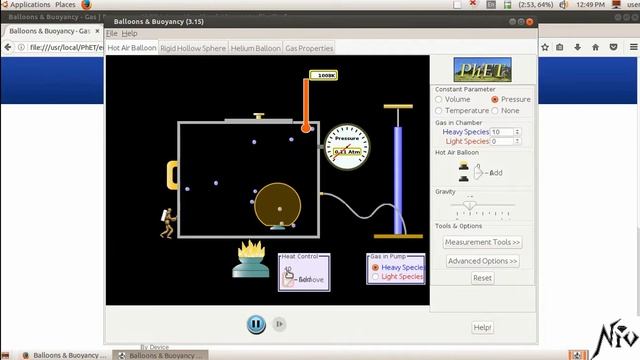
Task: Open the Places menu
Action: (65, 4)
